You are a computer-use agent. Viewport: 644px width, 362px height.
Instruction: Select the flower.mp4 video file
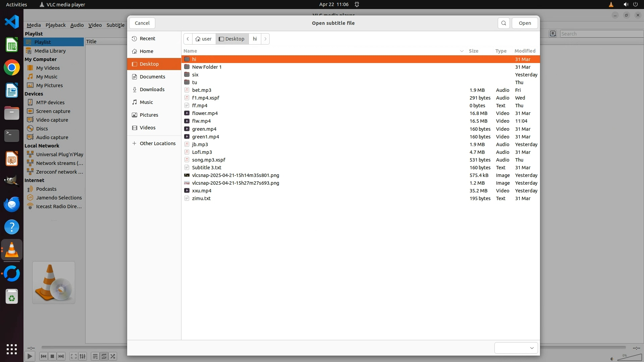[x=205, y=113]
